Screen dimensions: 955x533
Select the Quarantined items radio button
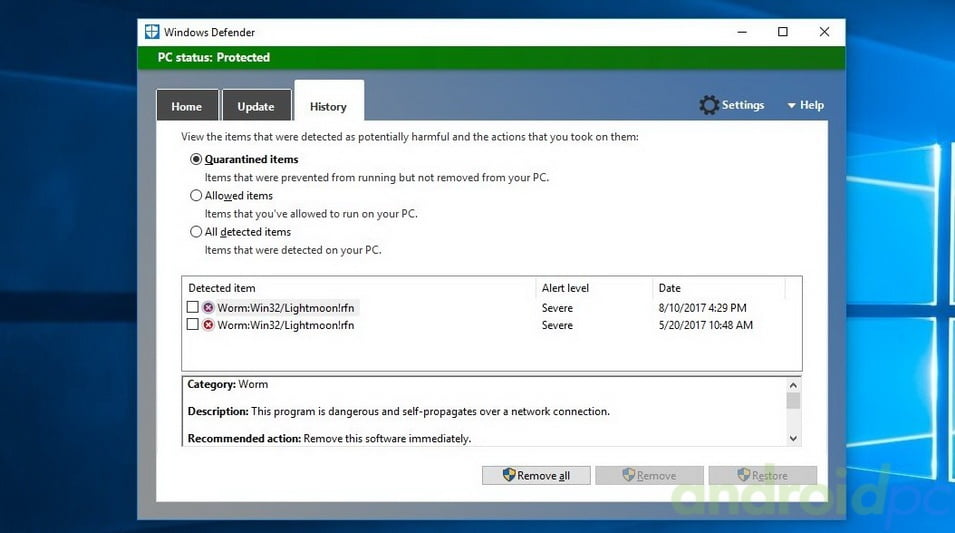196,159
